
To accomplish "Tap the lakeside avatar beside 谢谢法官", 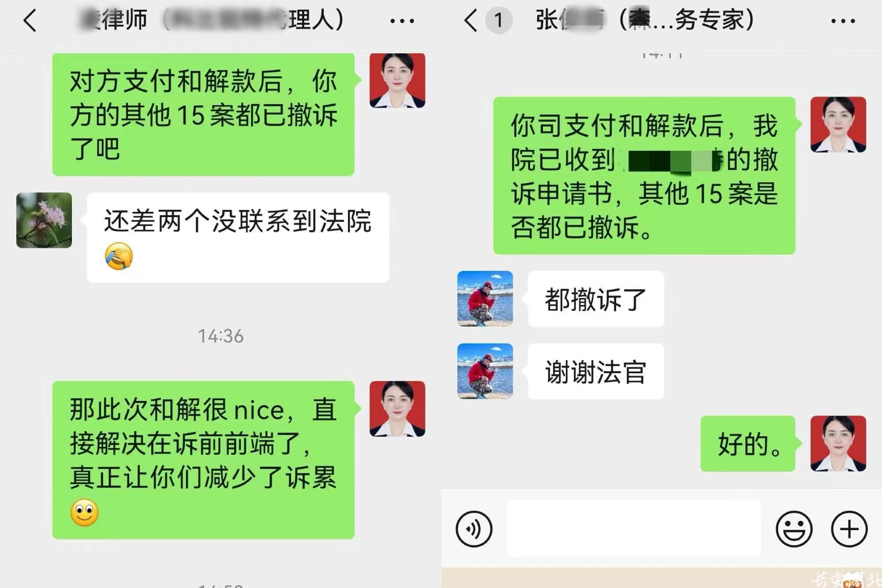I will [485, 371].
